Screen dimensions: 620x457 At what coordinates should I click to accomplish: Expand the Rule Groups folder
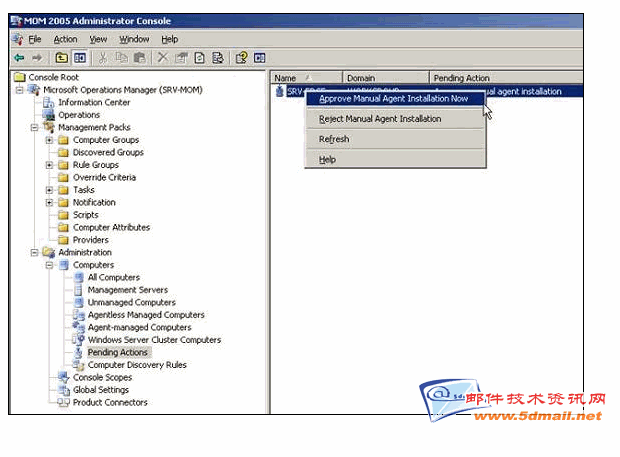[49, 165]
